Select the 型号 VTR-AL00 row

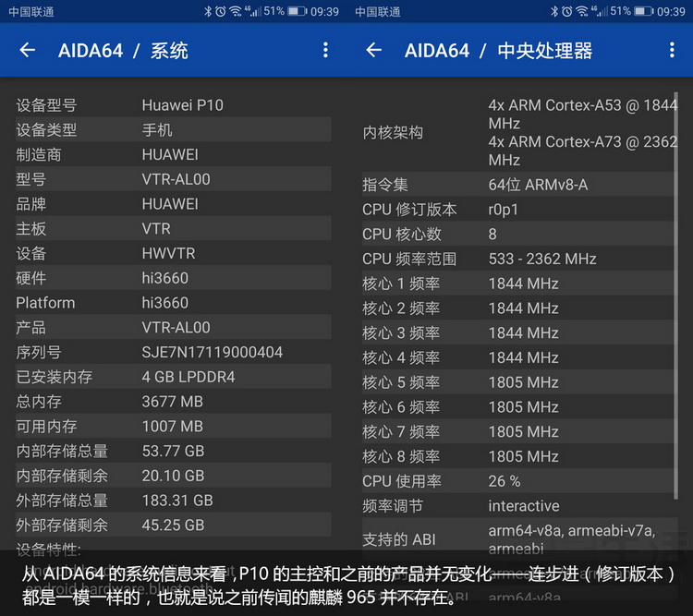174,179
